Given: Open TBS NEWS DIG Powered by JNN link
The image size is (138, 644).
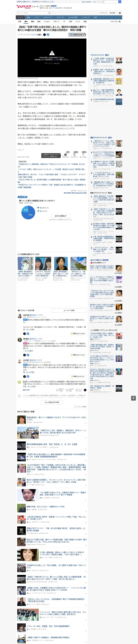Looking at the screenshot, I should pyautogui.click(x=75, y=193).
